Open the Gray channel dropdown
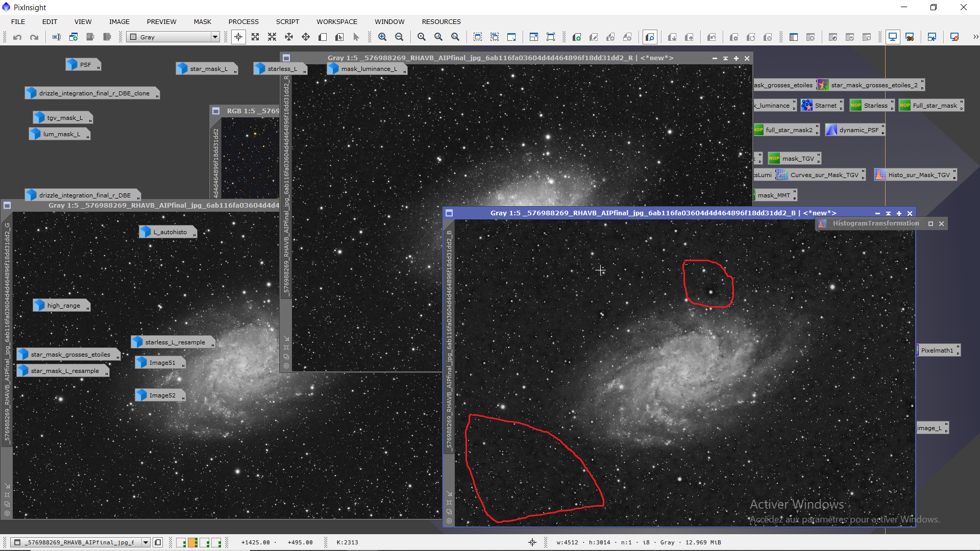 [x=215, y=37]
